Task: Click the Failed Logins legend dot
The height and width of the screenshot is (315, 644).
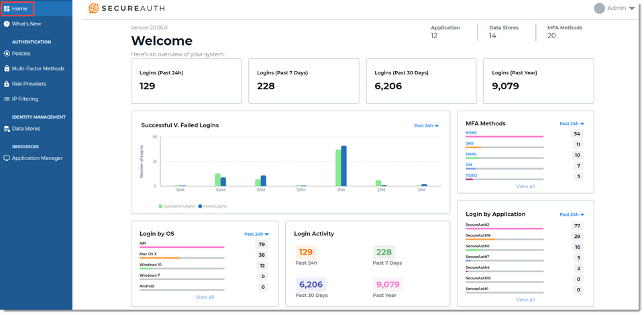Action: 200,206
